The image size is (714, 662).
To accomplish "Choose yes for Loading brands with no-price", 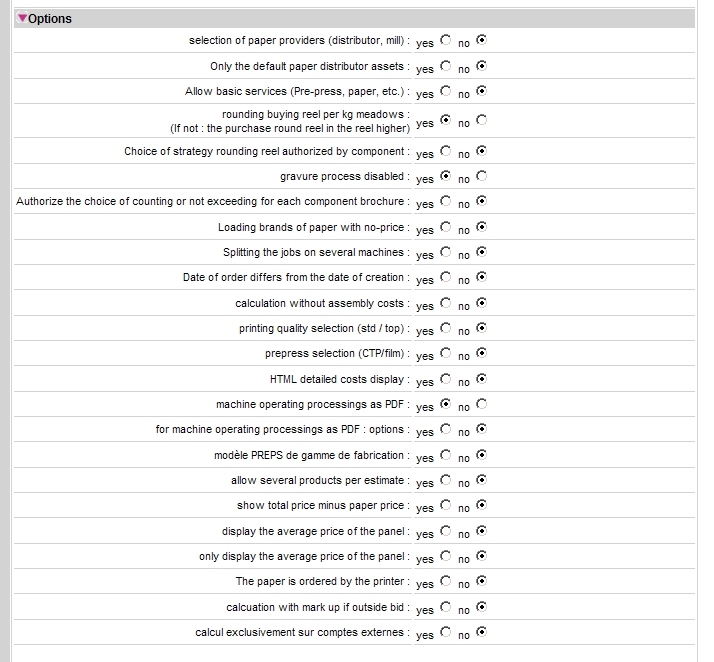I will 446,227.
